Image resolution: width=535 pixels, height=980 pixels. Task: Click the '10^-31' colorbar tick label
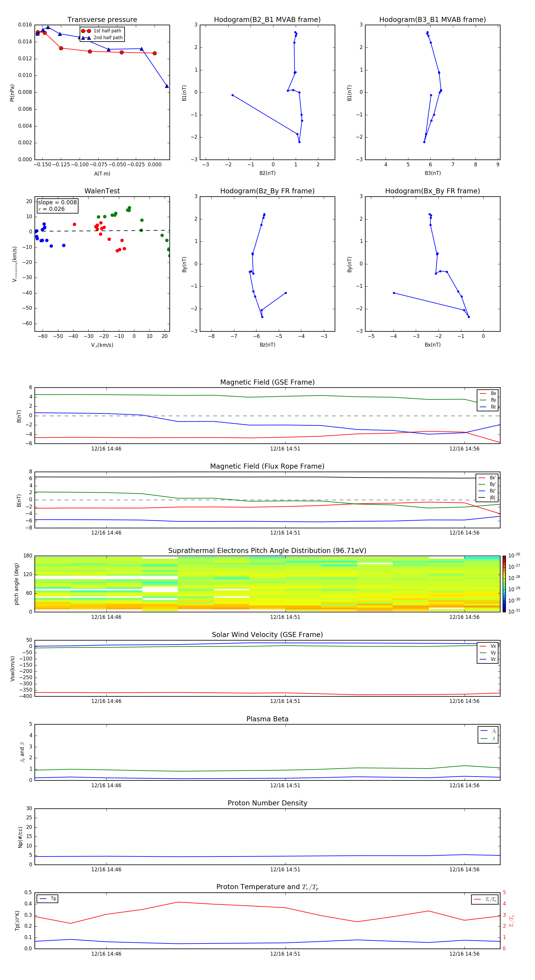(514, 611)
